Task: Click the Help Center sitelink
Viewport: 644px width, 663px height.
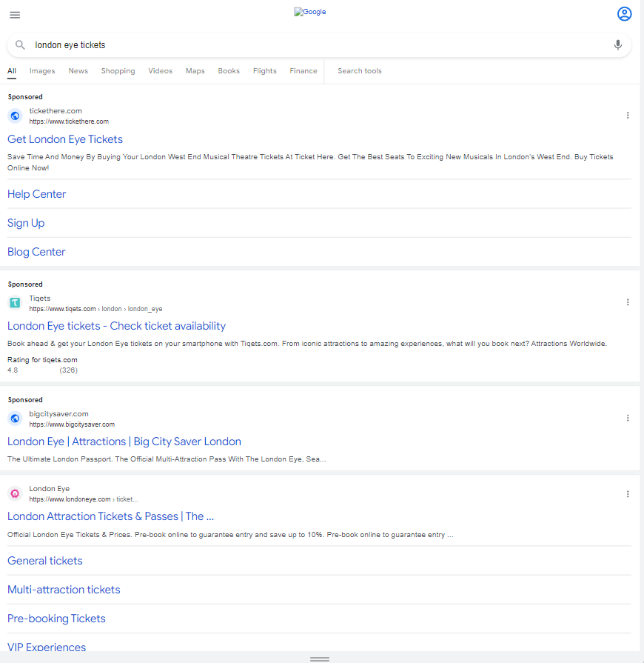Action: click(37, 194)
